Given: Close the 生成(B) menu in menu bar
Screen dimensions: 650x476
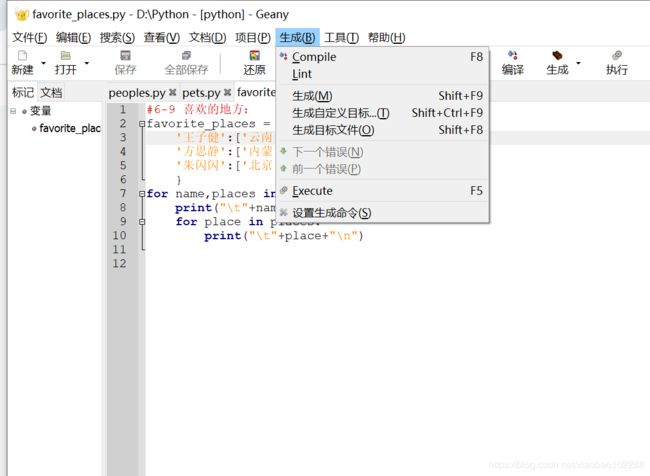Looking at the screenshot, I should (297, 38).
